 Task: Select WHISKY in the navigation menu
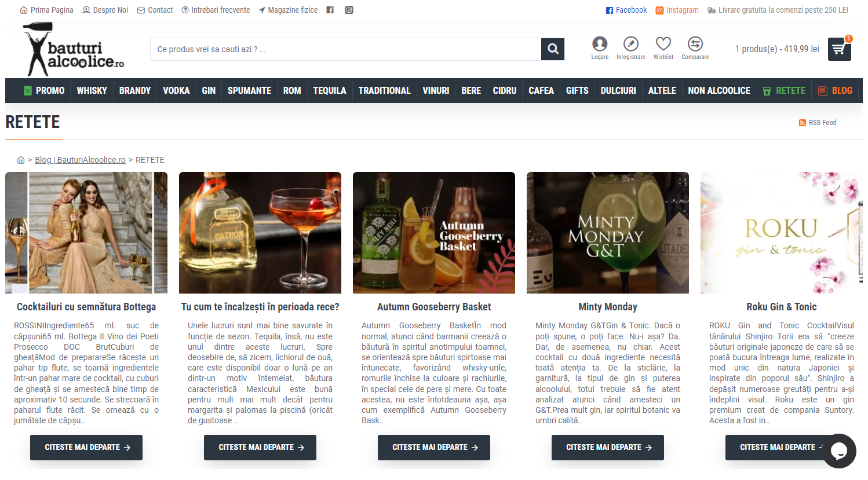coord(92,90)
